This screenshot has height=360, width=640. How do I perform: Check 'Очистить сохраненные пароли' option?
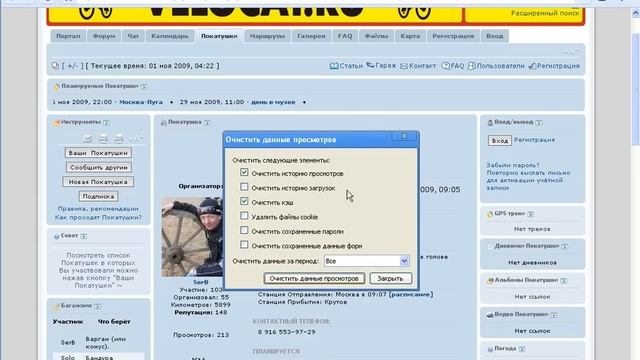(x=244, y=230)
